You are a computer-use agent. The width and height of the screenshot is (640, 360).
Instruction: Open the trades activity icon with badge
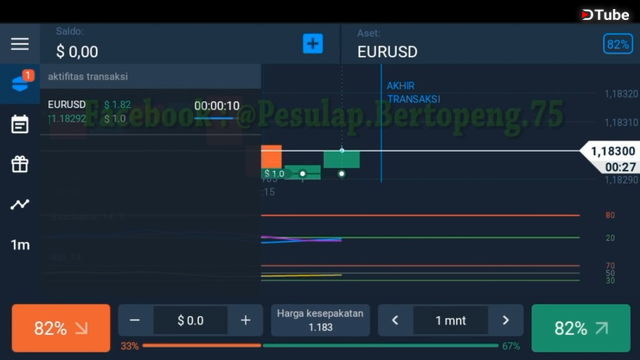click(x=20, y=83)
